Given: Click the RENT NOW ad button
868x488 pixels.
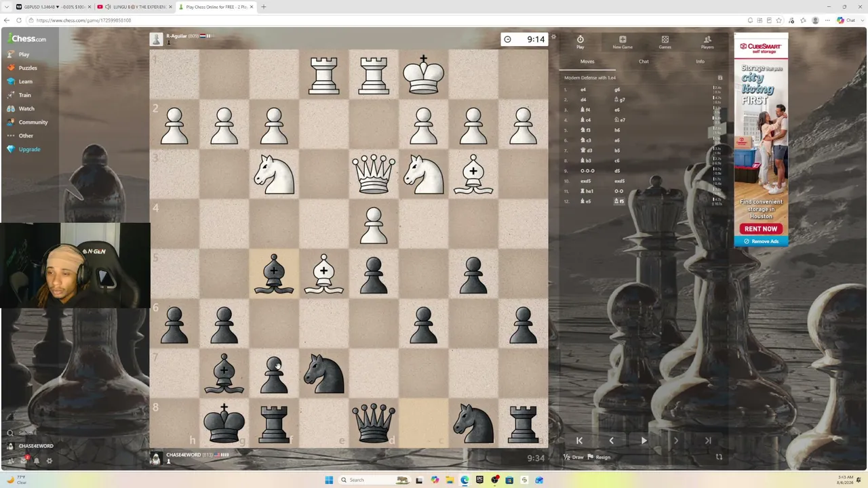Looking at the screenshot, I should point(761,229).
